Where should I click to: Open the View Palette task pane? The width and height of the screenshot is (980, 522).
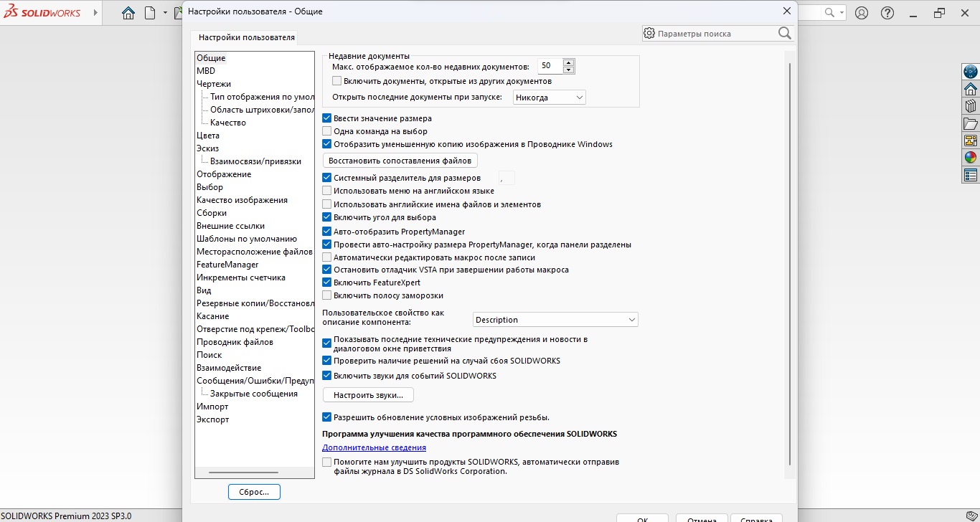[970, 141]
